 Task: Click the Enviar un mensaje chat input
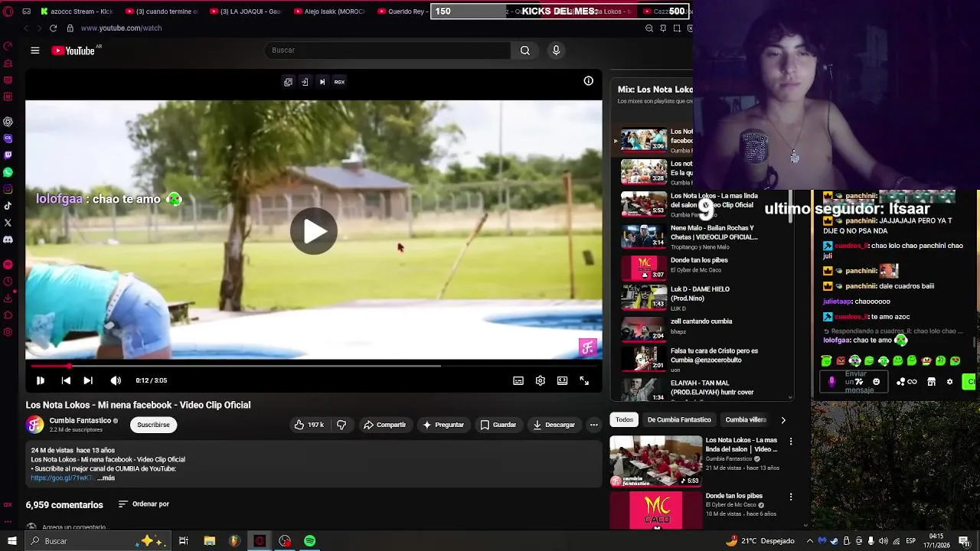coord(854,382)
